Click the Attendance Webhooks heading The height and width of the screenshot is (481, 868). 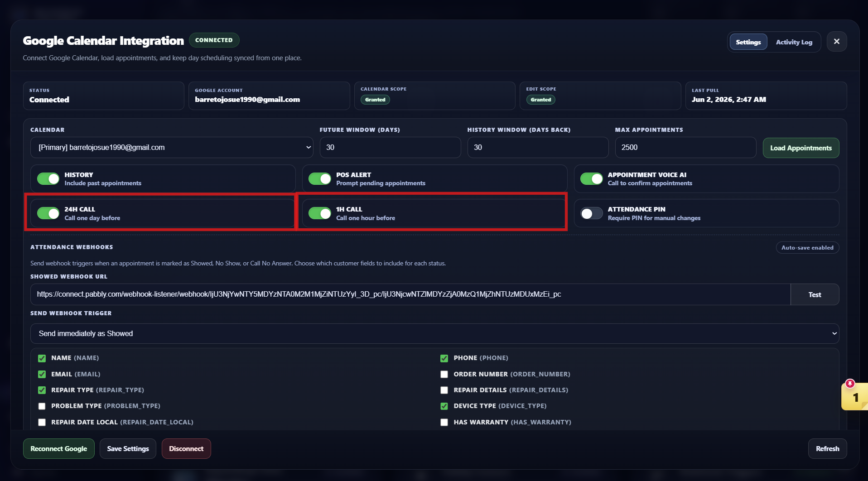(72, 247)
